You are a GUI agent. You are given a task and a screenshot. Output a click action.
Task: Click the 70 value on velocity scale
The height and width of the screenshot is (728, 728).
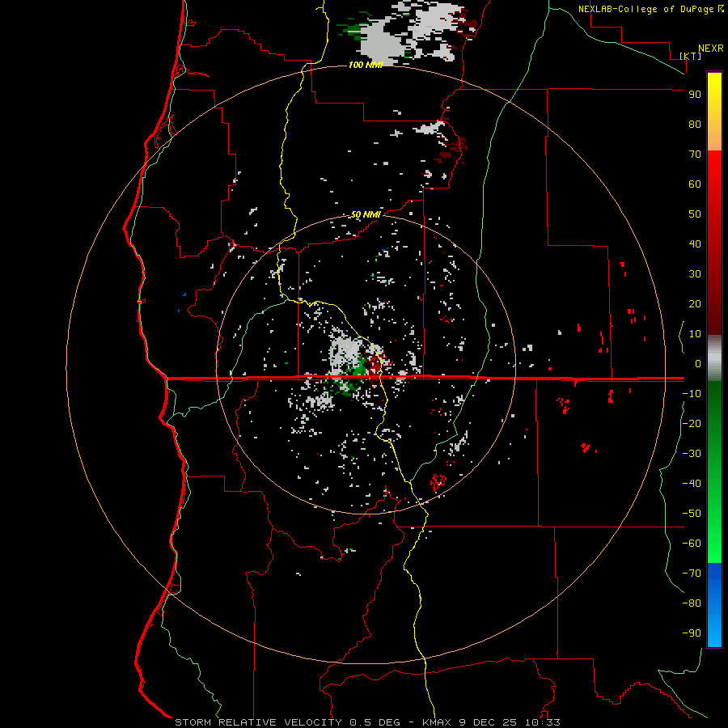point(695,154)
